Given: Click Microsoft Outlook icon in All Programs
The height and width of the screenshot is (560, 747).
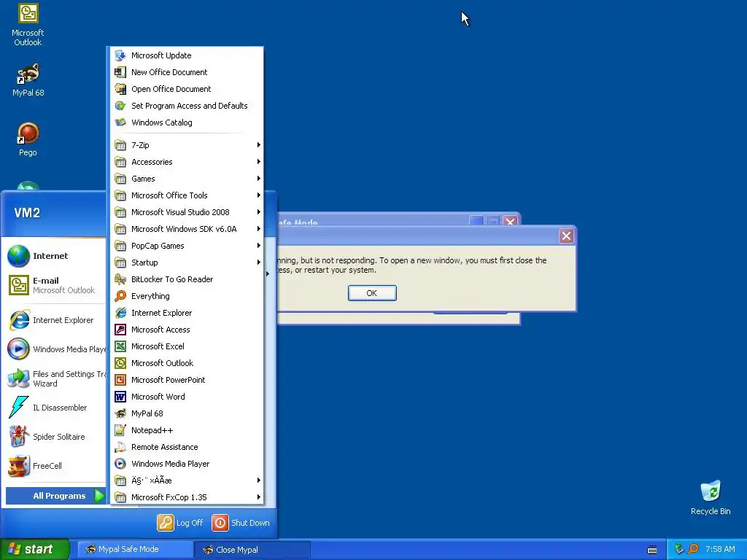Looking at the screenshot, I should (120, 363).
